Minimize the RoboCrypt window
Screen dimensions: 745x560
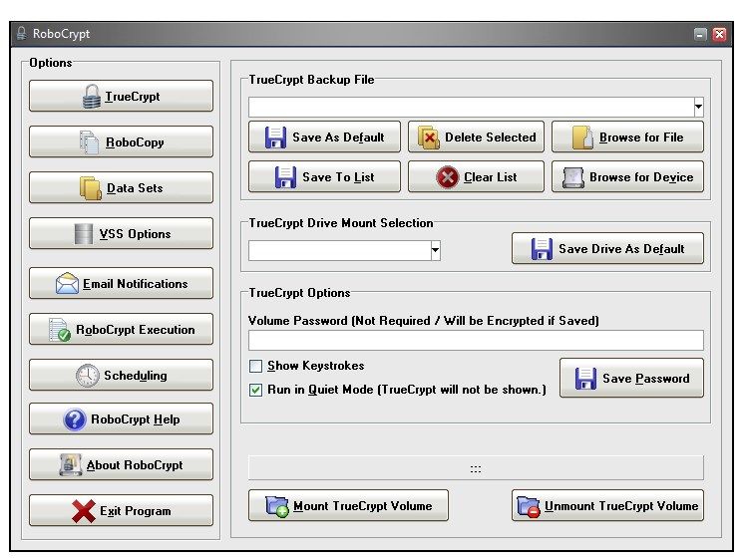click(700, 34)
